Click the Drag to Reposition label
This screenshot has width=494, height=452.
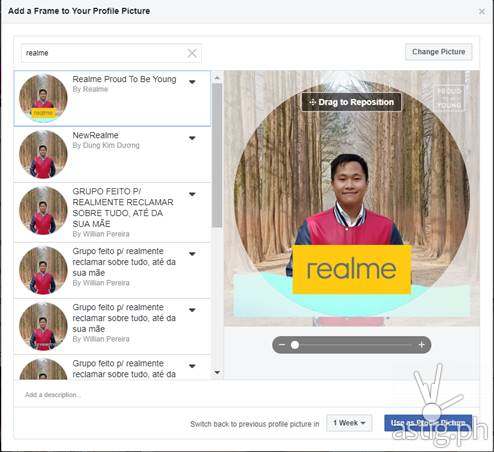click(351, 102)
